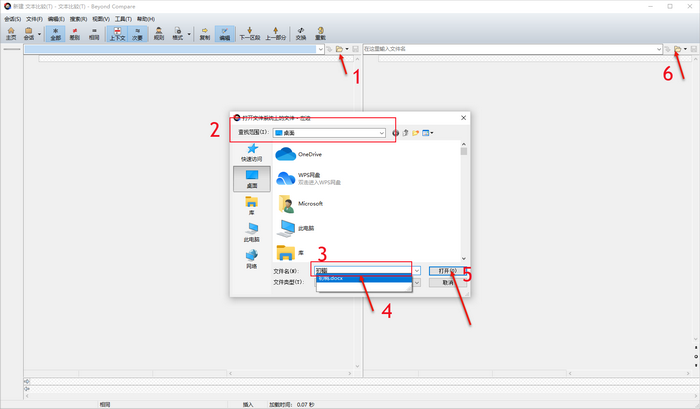Jump to 上一部分 previous section icon
Image resolution: width=700 pixels, height=409 pixels.
[275, 33]
